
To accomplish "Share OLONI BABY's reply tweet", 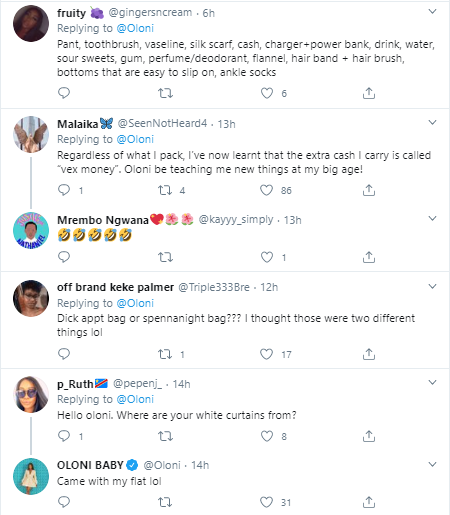I will coord(369,502).
